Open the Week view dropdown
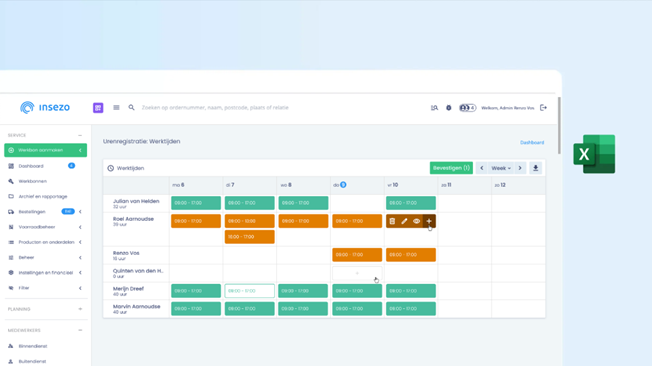Viewport: 652px width, 366px height. click(501, 168)
